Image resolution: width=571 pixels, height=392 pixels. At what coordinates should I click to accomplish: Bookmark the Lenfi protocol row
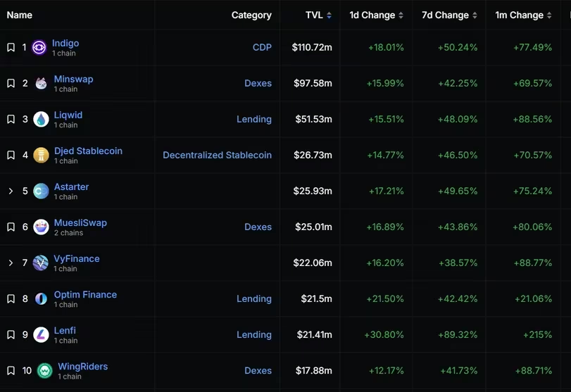point(11,334)
